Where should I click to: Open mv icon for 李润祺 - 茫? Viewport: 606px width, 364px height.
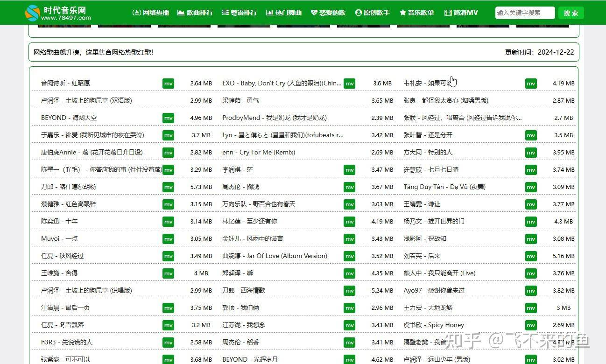click(349, 170)
